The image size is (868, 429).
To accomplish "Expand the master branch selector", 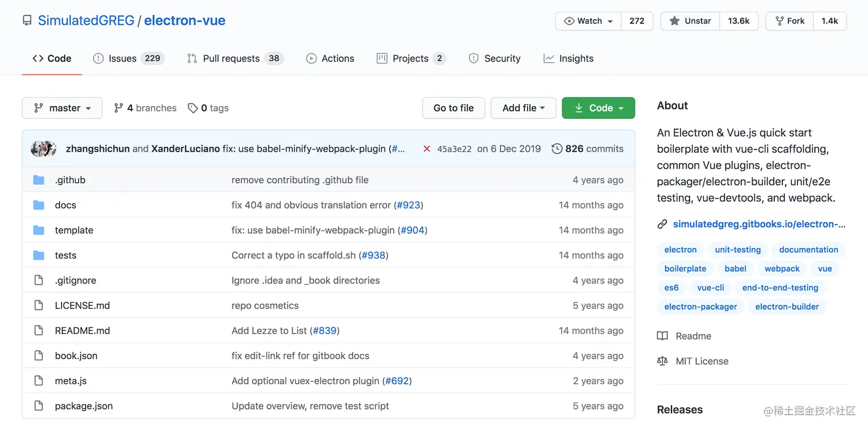I will click(x=62, y=108).
